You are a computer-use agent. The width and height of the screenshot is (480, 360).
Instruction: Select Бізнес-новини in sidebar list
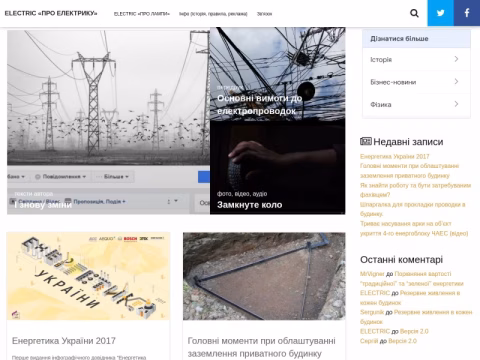click(416, 82)
